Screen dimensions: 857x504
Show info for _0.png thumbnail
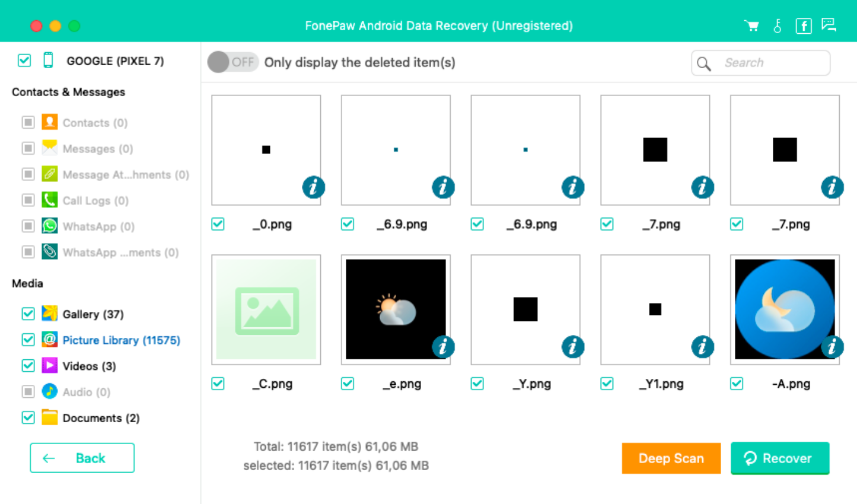(314, 187)
